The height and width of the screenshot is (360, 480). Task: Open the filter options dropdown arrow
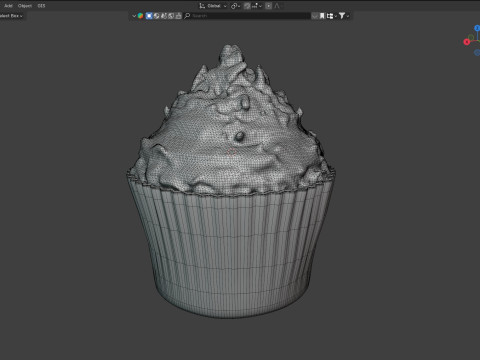click(348, 16)
